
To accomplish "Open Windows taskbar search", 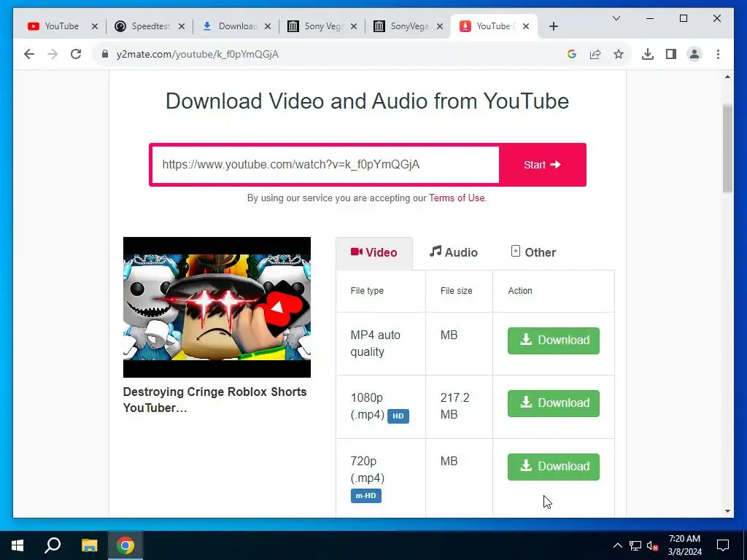I will 53,545.
